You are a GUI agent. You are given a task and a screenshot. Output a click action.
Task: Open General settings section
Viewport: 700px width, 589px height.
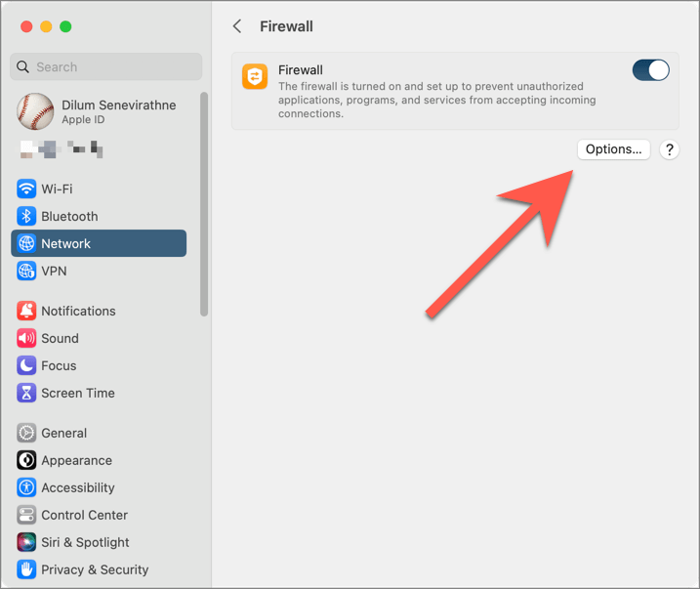tap(63, 433)
